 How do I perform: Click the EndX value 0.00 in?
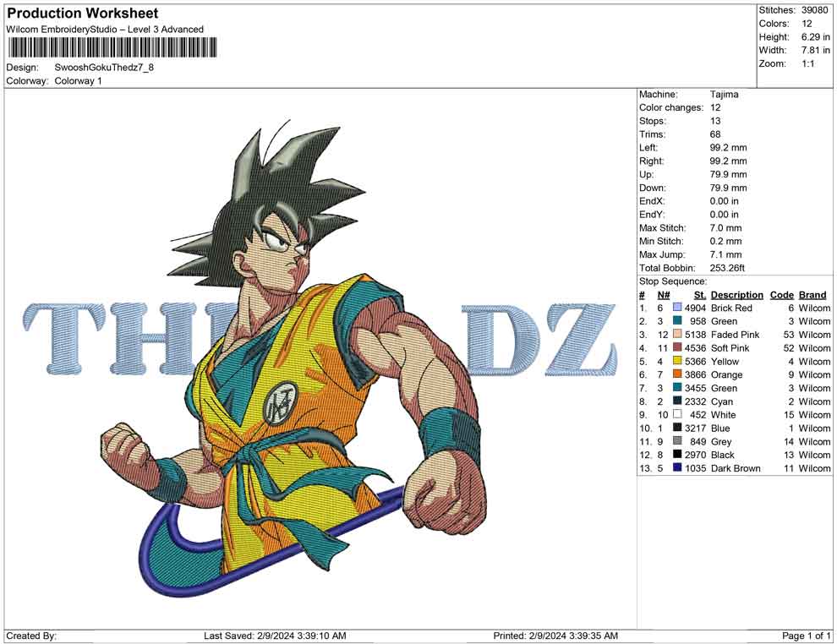pyautogui.click(x=725, y=201)
